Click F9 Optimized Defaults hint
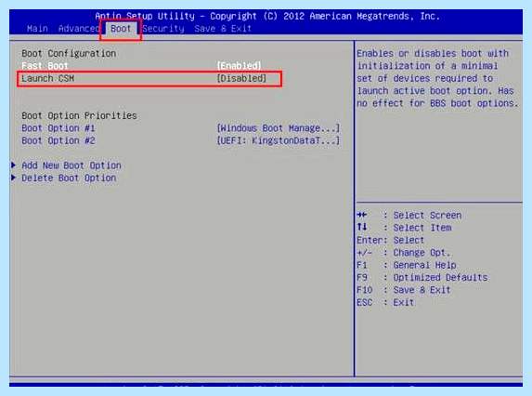The height and width of the screenshot is (396, 532). click(x=422, y=277)
